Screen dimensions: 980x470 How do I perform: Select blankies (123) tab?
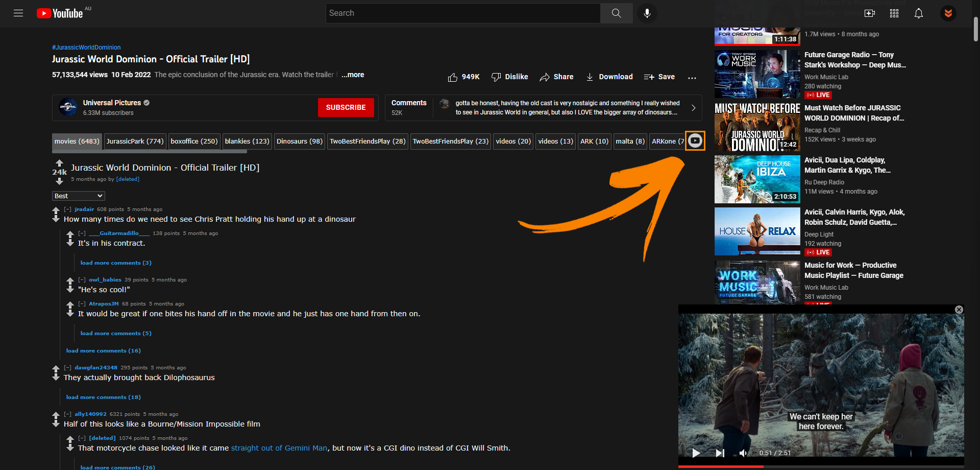(x=247, y=142)
